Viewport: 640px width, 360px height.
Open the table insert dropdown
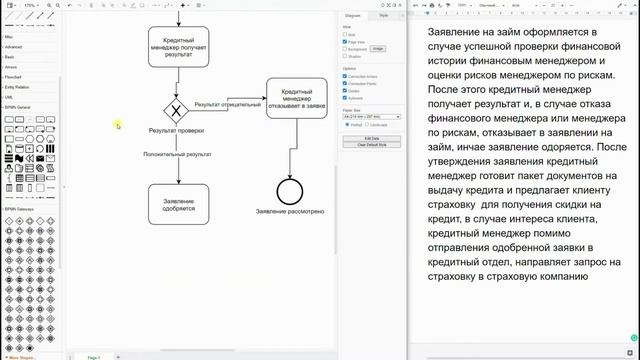click(200, 5)
